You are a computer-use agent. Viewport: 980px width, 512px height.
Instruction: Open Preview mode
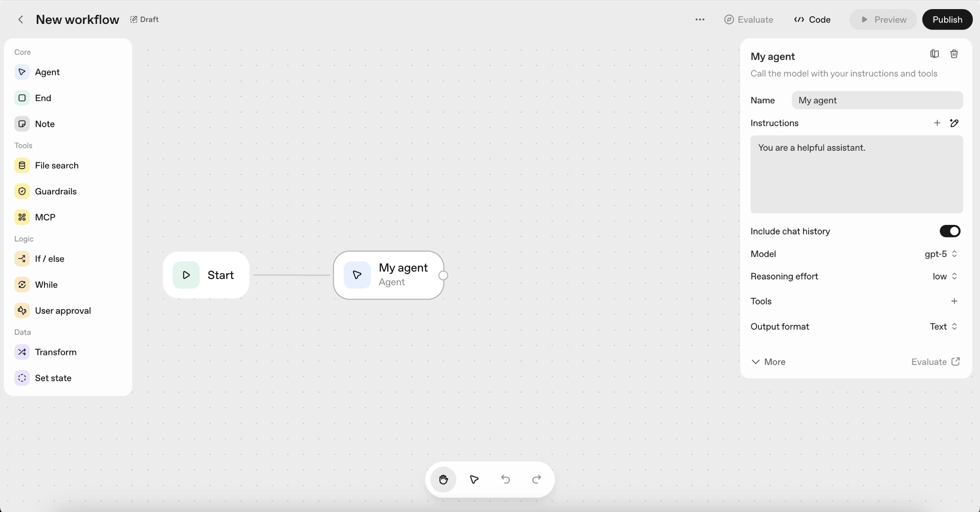click(882, 20)
